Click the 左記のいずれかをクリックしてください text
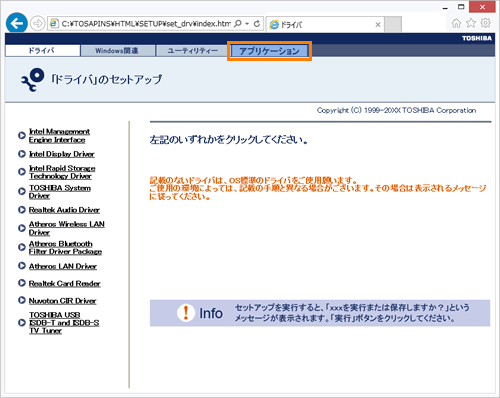The width and height of the screenshot is (500, 398). (228, 140)
